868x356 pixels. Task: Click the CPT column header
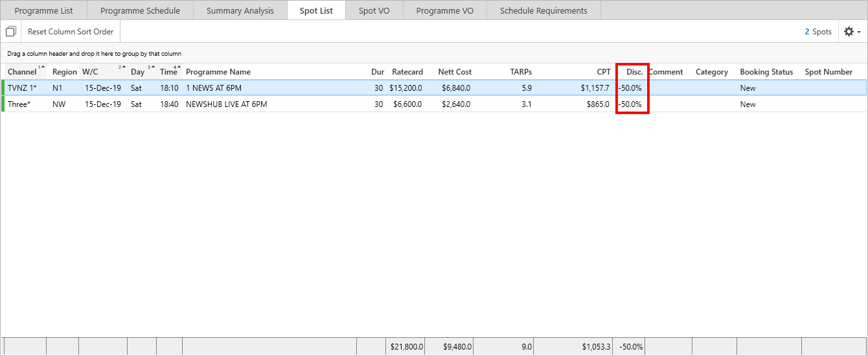(x=604, y=72)
